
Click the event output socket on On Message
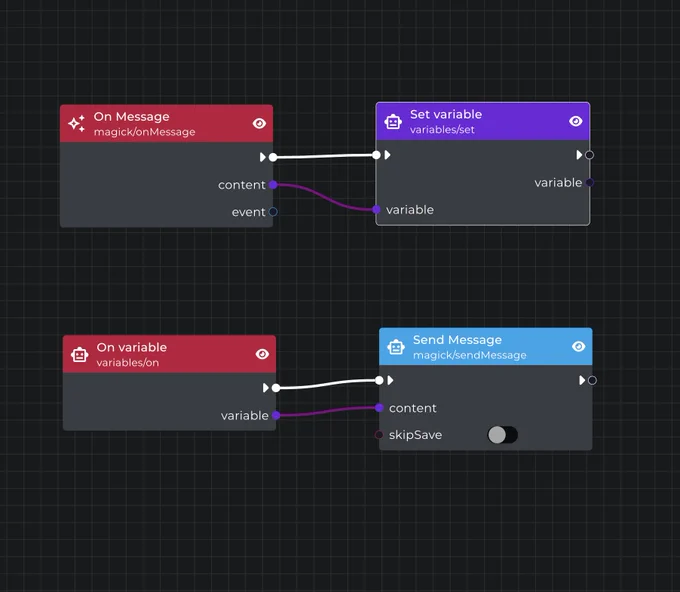[273, 212]
